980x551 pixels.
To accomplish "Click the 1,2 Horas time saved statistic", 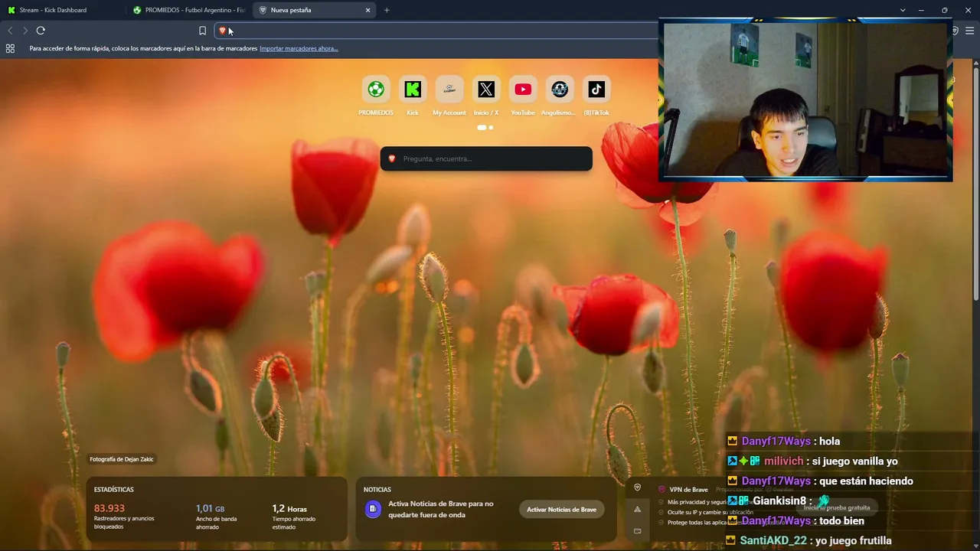I will click(x=289, y=508).
